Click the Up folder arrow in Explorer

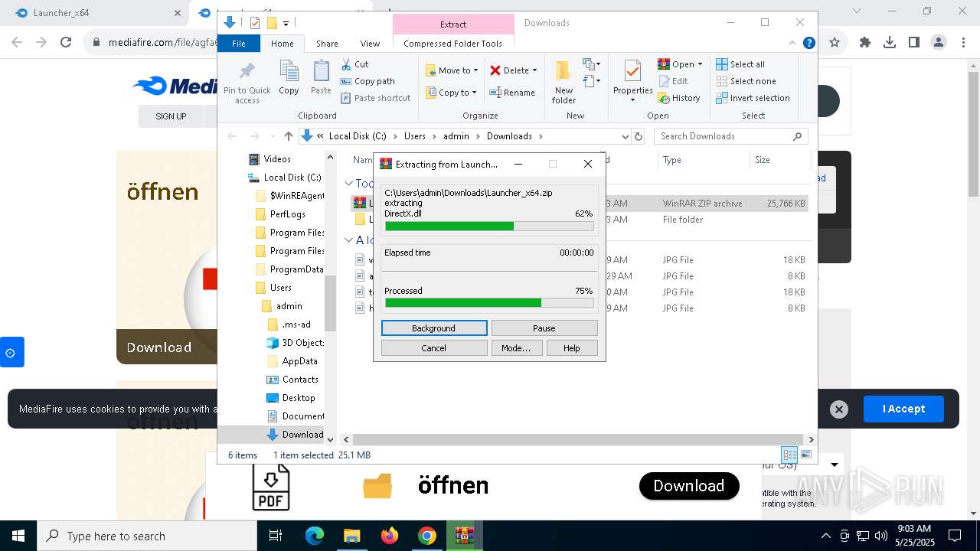tap(288, 136)
